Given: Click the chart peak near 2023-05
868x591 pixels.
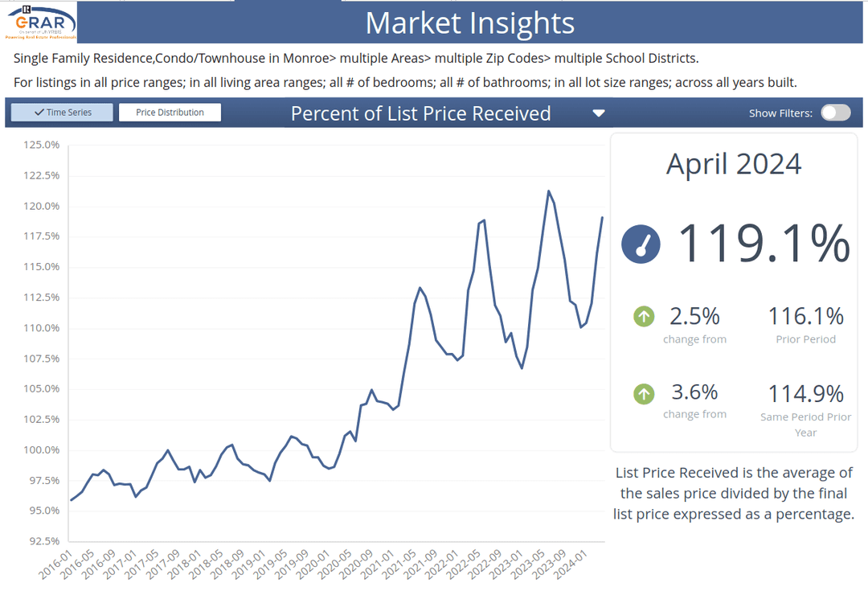Looking at the screenshot, I should 550,191.
